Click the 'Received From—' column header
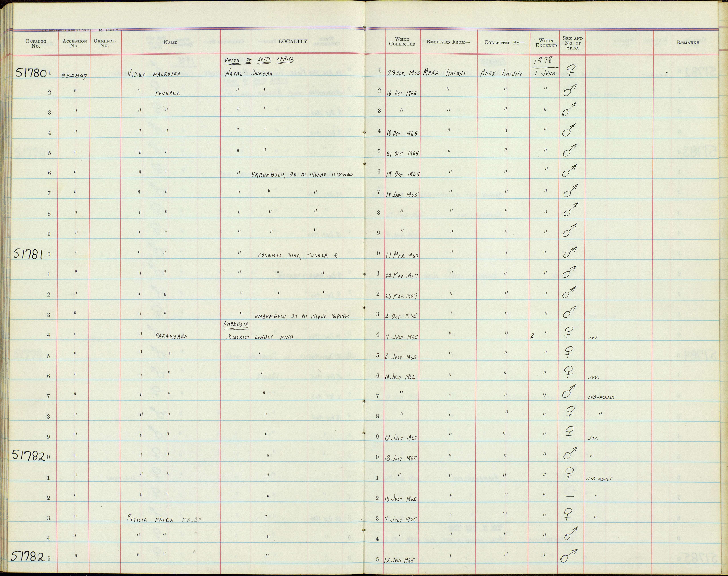This screenshot has width=728, height=576. pyautogui.click(x=448, y=42)
